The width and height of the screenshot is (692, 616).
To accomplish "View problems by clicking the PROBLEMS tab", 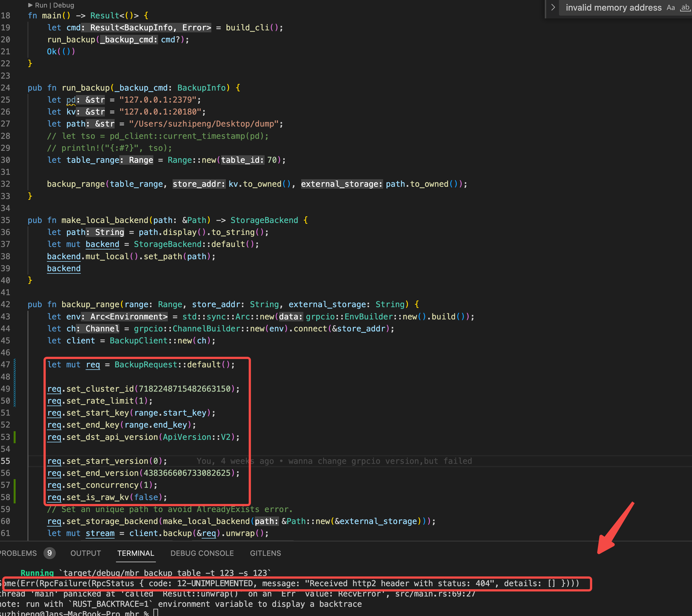I will click(x=19, y=553).
